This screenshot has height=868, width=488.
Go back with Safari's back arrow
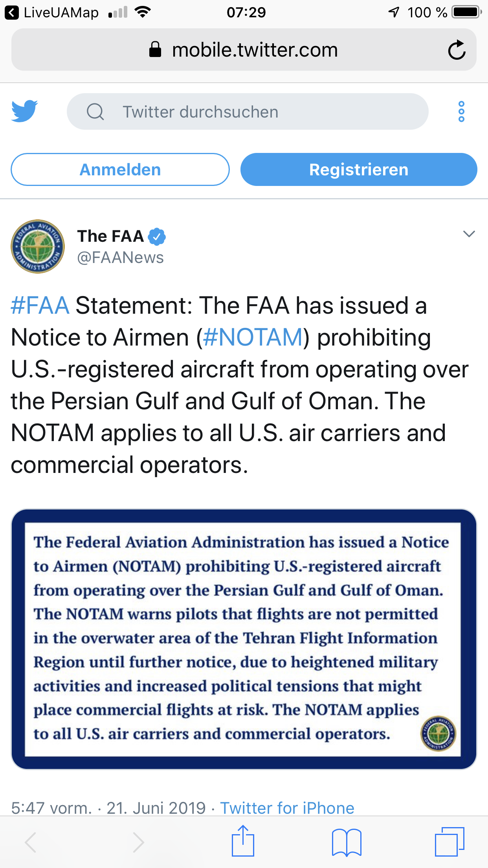pos(31,842)
